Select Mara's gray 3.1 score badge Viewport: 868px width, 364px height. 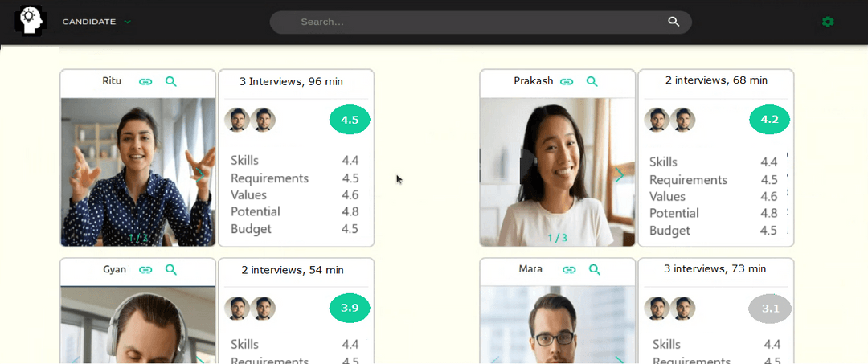[770, 309]
